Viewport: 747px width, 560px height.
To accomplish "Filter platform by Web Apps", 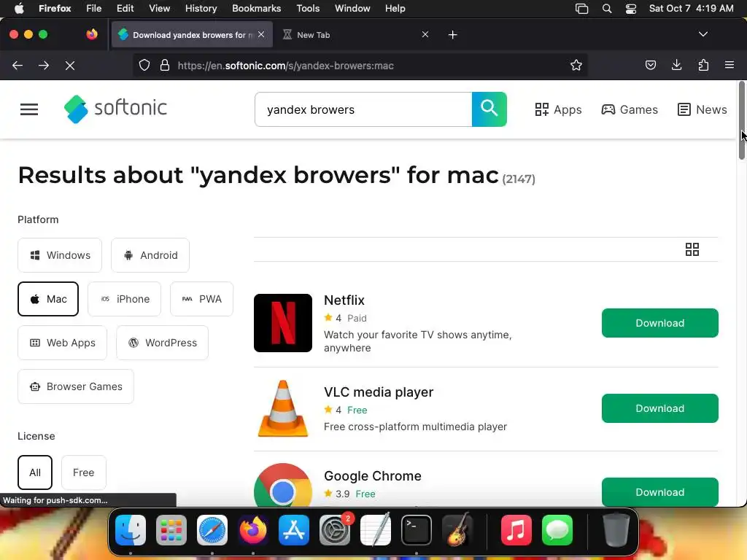I will pyautogui.click(x=63, y=343).
